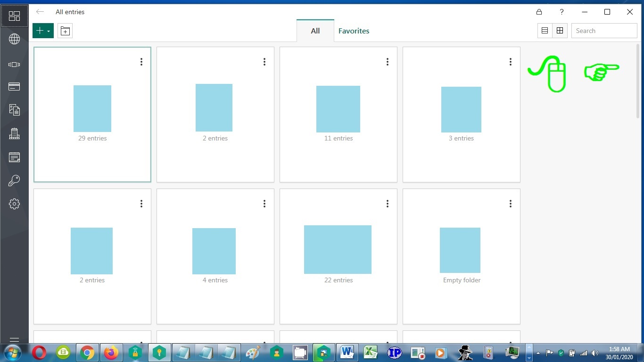
Task: Open the options menu of the Empty folder card
Action: (510, 204)
